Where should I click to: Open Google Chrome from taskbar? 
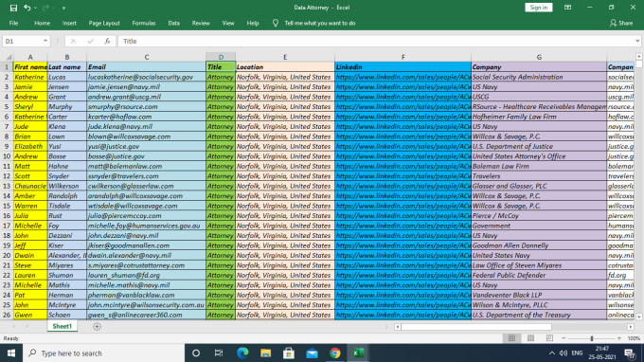[x=335, y=353]
